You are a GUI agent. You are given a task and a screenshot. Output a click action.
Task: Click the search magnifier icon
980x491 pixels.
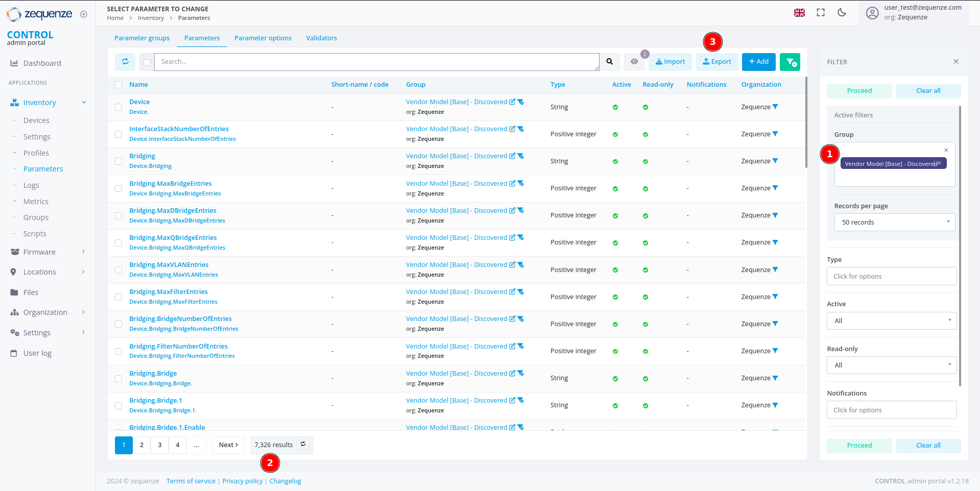click(x=609, y=62)
